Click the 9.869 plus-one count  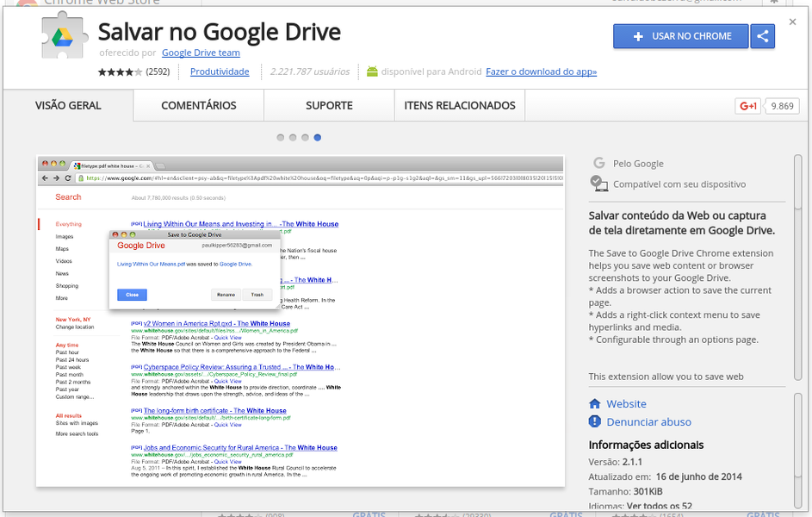click(x=782, y=106)
